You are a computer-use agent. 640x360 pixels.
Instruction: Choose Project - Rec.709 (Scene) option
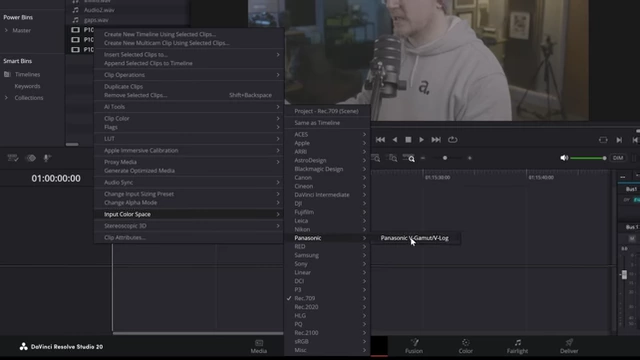[x=328, y=111]
